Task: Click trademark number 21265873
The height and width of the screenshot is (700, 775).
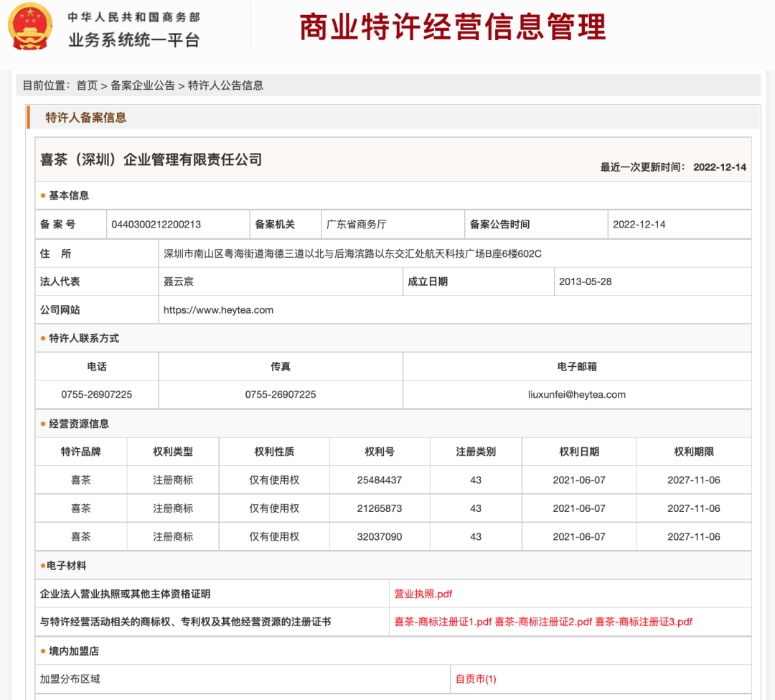Action: 380,508
